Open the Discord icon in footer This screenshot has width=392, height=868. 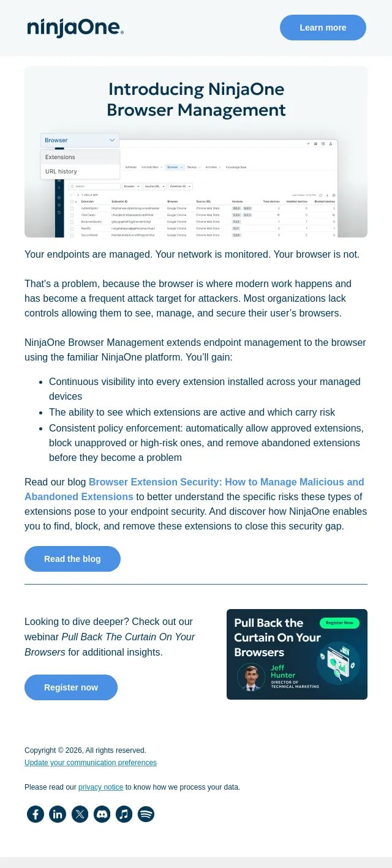102,814
